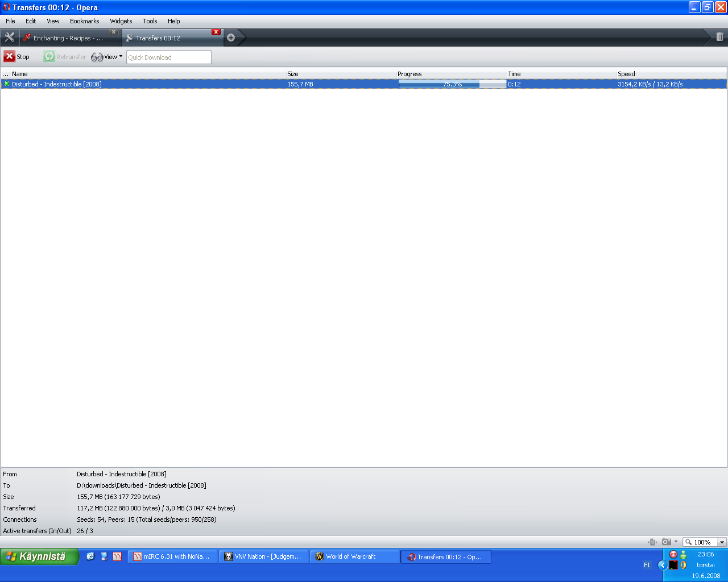Screen dimensions: 728x582
Task: Switch to Enchanting - Recipes tab
Action: coord(69,38)
